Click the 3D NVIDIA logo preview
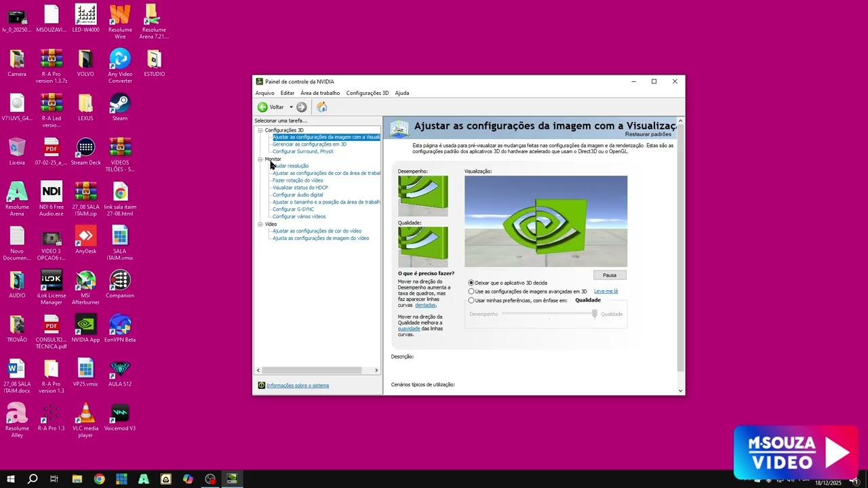Viewport: 868px width, 488px height. coord(546,222)
